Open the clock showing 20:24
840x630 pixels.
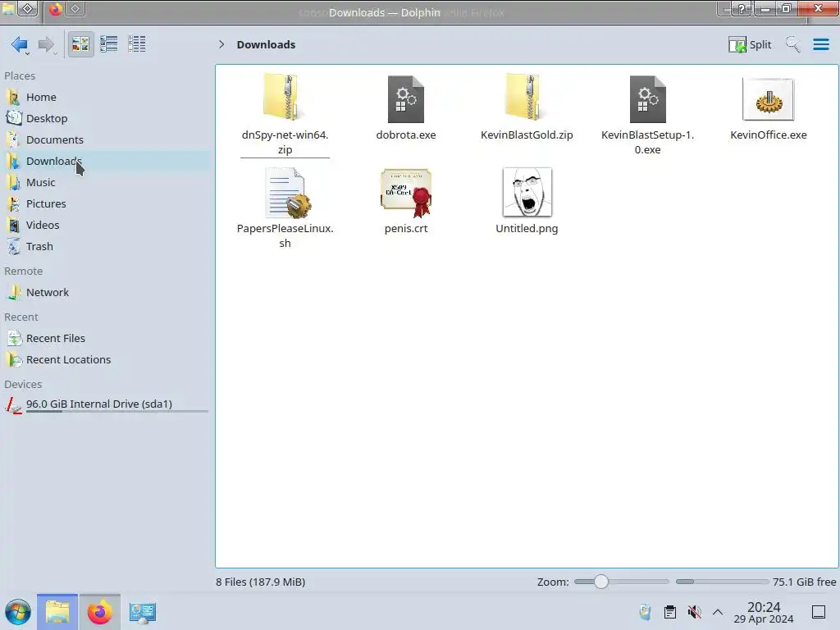764,612
